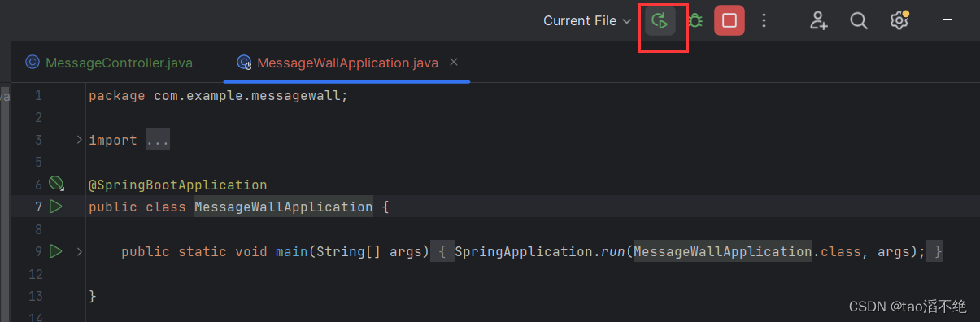Click line number 13 in the gutter
This screenshot has width=980, height=322.
[x=35, y=296]
